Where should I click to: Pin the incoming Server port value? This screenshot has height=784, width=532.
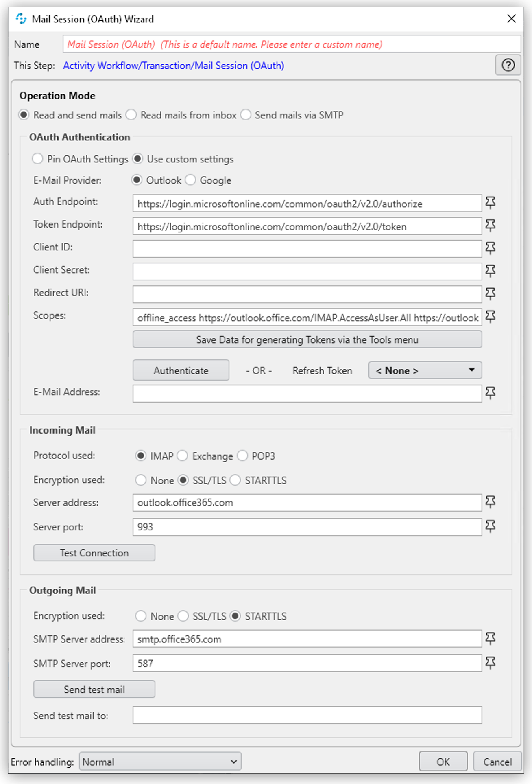click(491, 526)
